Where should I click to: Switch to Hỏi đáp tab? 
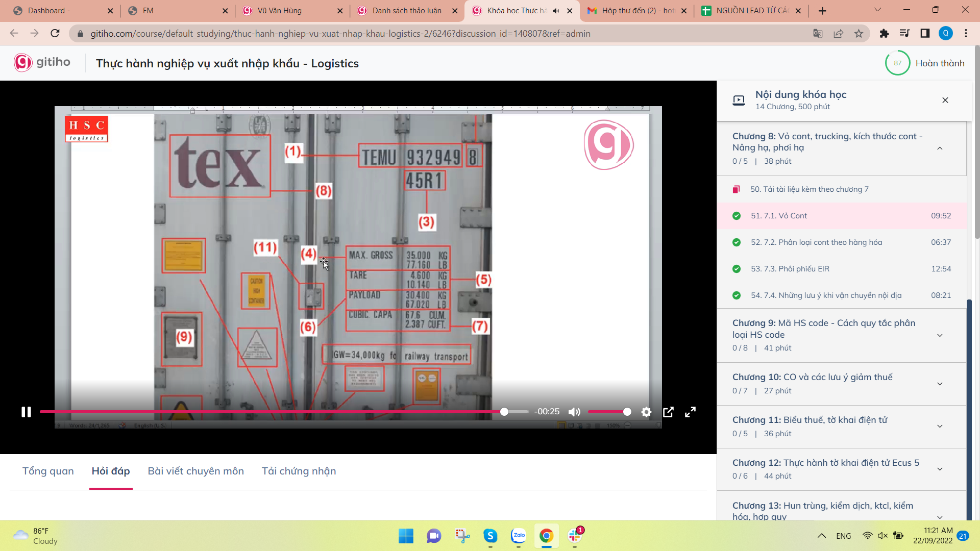(111, 471)
